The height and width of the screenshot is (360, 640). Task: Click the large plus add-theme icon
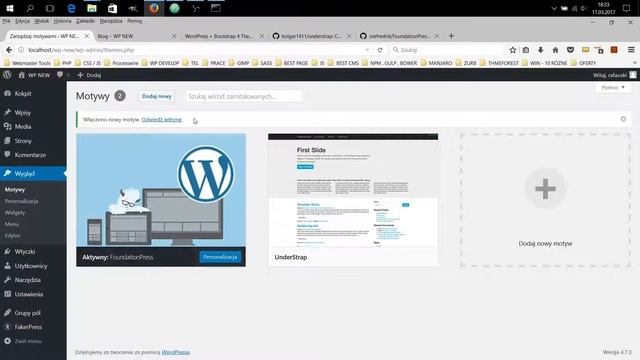tap(545, 189)
